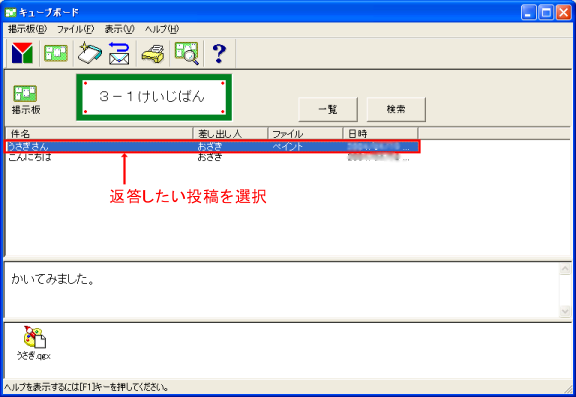Screen dimensions: 576x397
Task: Select the こんにちは post row
Action: (212, 158)
